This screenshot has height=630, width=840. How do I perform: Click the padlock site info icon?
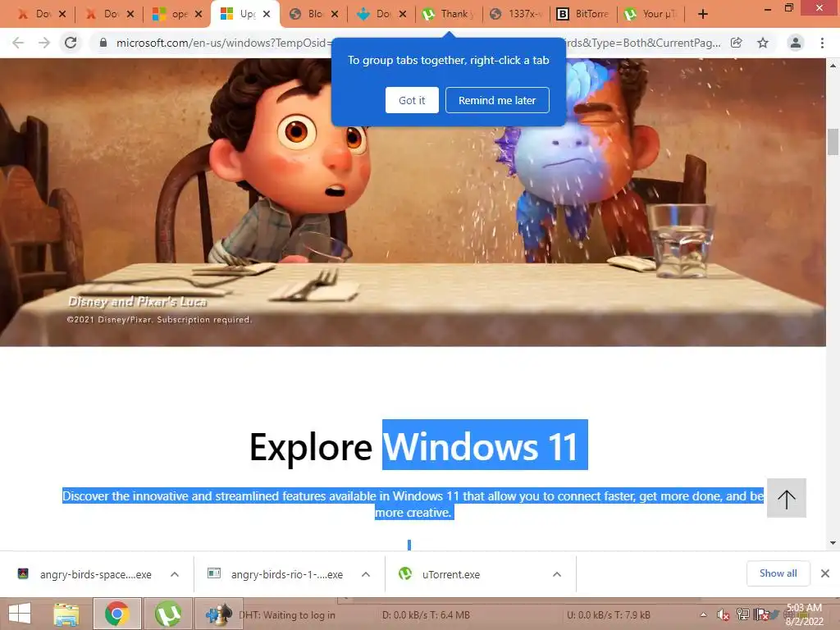coord(103,43)
